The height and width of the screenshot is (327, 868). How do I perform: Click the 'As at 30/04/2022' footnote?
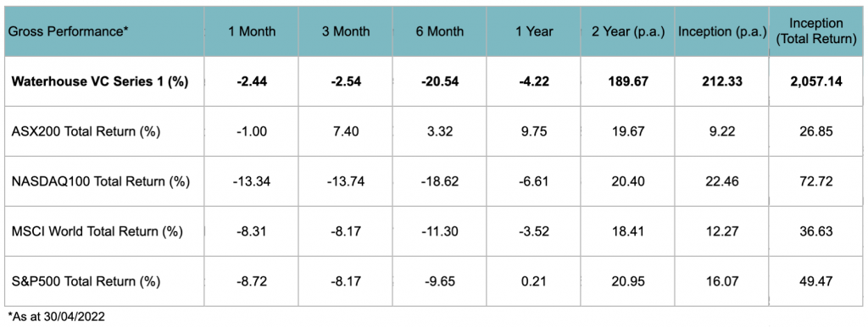coord(56,317)
